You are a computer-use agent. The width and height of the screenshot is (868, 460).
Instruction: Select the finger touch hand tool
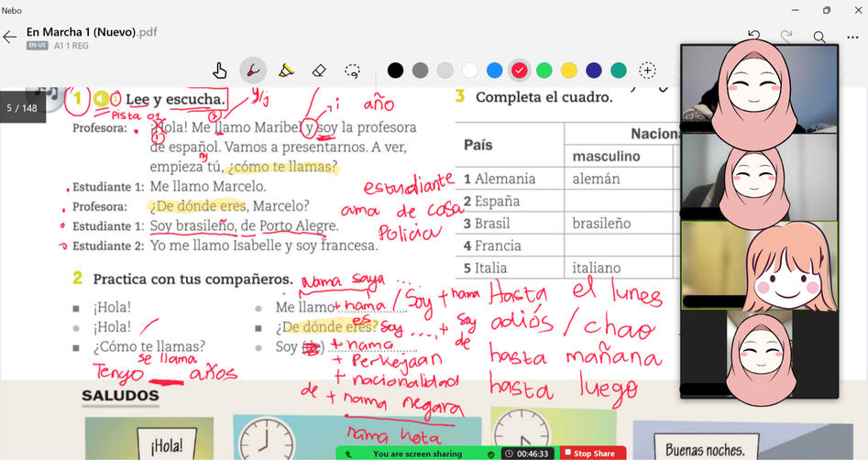[220, 71]
